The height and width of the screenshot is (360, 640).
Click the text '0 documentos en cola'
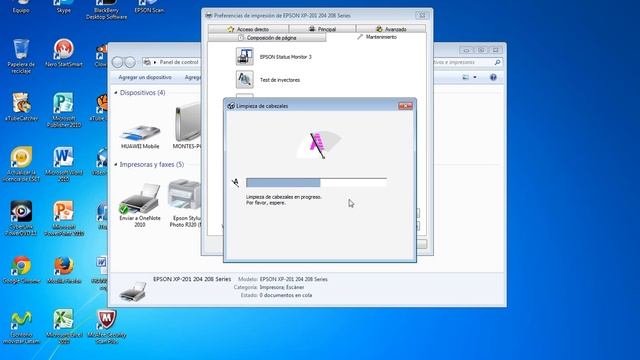click(x=286, y=295)
